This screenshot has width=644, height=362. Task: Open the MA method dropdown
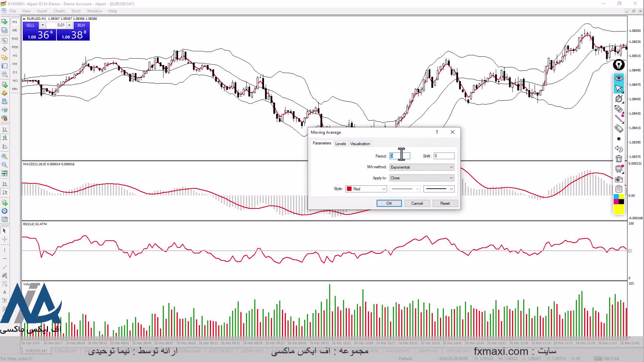point(422,167)
